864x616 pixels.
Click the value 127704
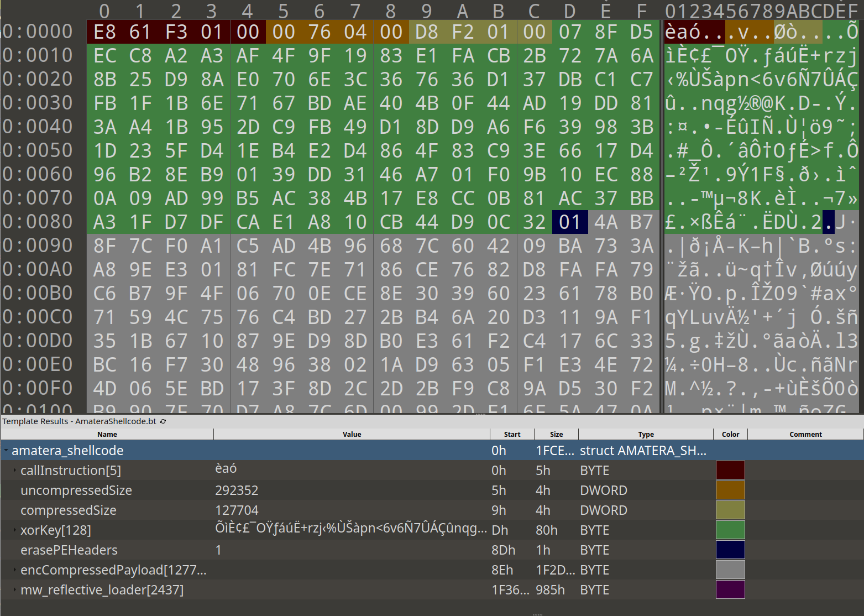click(237, 510)
